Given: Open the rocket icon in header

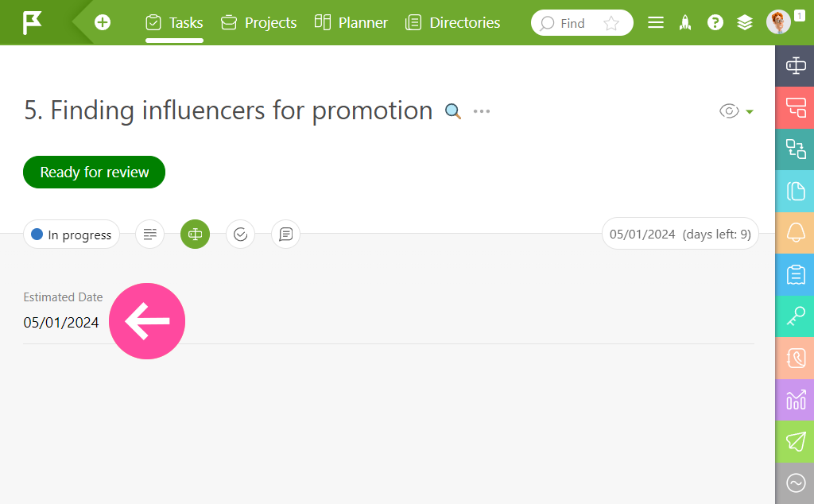Looking at the screenshot, I should coord(685,22).
